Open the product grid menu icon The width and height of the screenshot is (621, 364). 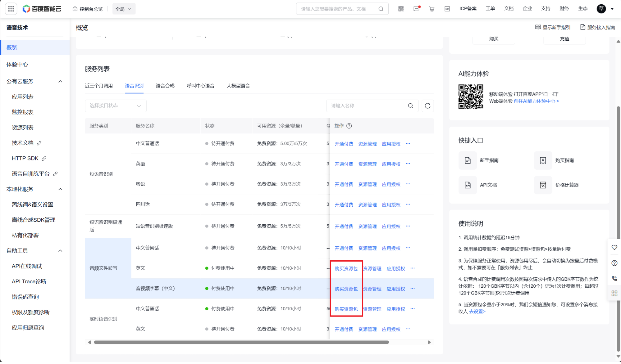click(x=11, y=9)
